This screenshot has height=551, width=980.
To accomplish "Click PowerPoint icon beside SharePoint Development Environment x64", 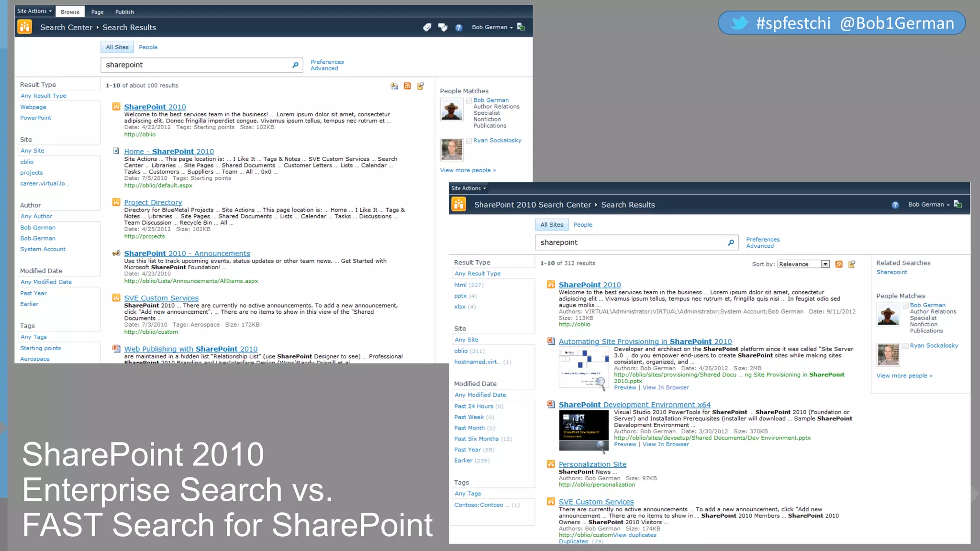I will click(551, 404).
